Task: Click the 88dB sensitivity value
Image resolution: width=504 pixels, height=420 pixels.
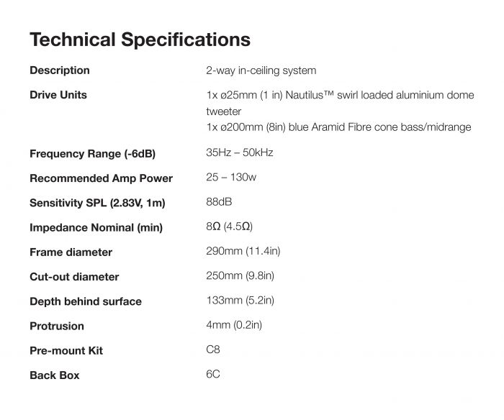Action: (x=219, y=203)
